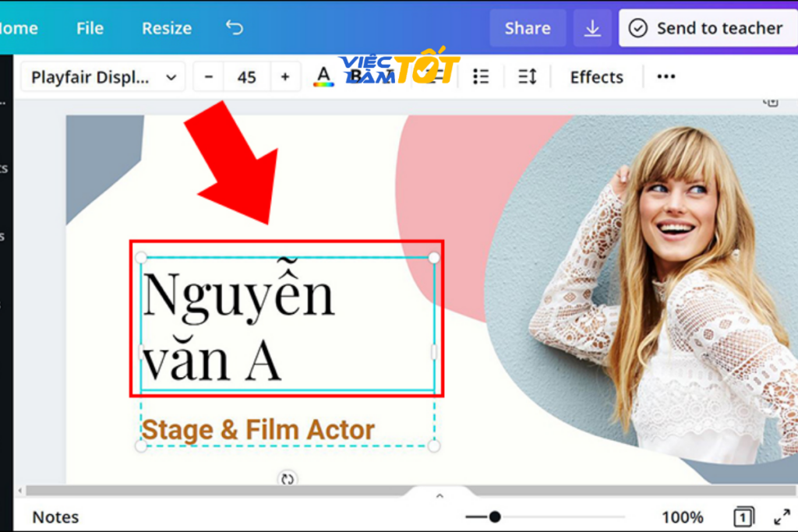Open the Resize menu
Viewport: 798px width, 532px height.
[167, 28]
